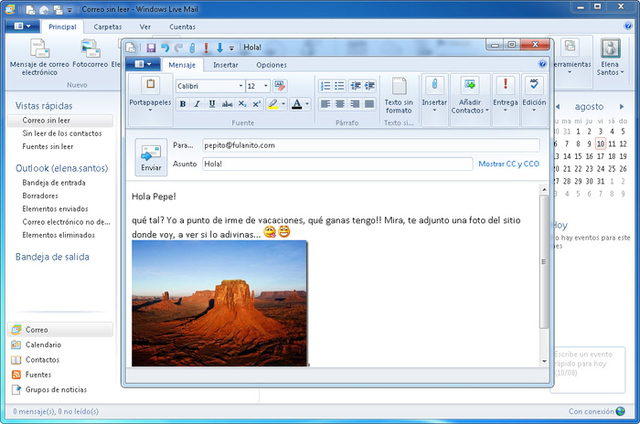Open the Insertar attach group in ribbon

click(x=434, y=96)
